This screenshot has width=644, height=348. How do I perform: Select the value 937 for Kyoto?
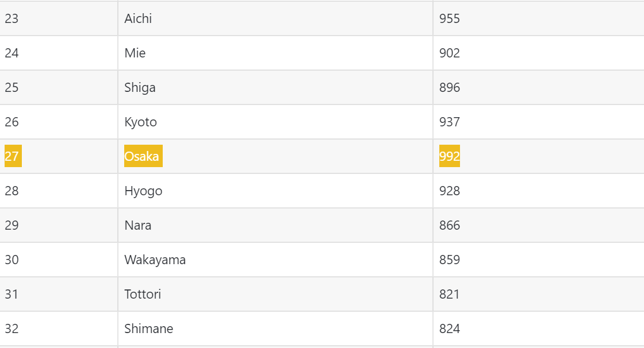[x=538, y=122]
